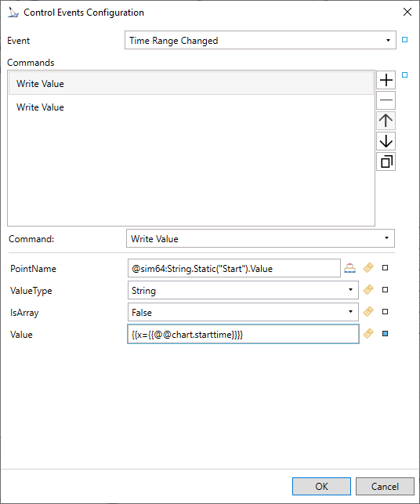This screenshot has height=504, width=420.
Task: Toggle the square marker beside PointName
Action: point(385,268)
